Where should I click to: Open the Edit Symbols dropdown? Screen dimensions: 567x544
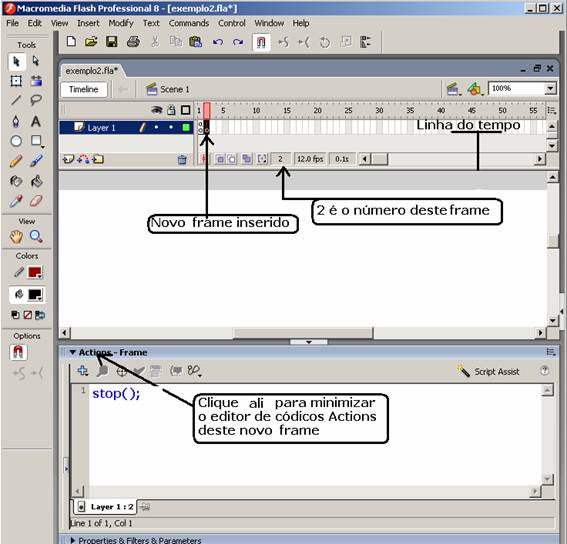point(475,89)
